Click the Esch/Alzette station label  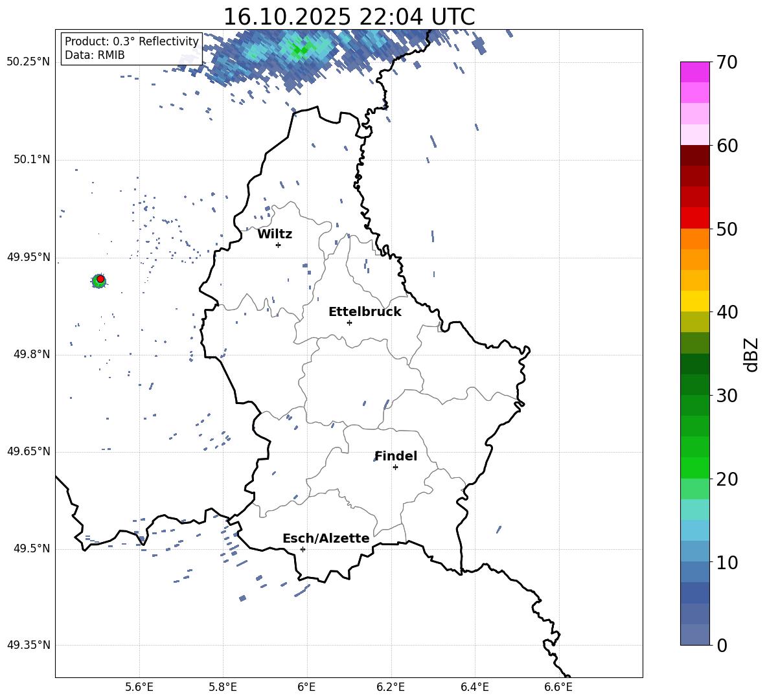(326, 538)
